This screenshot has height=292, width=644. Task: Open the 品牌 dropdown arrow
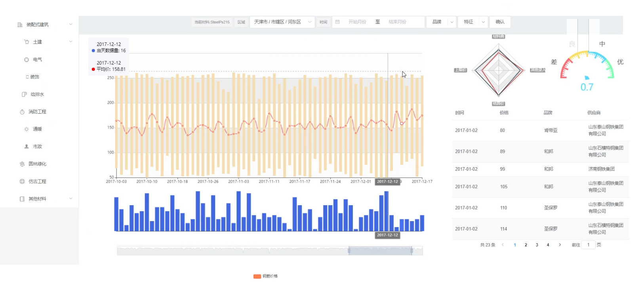[452, 22]
